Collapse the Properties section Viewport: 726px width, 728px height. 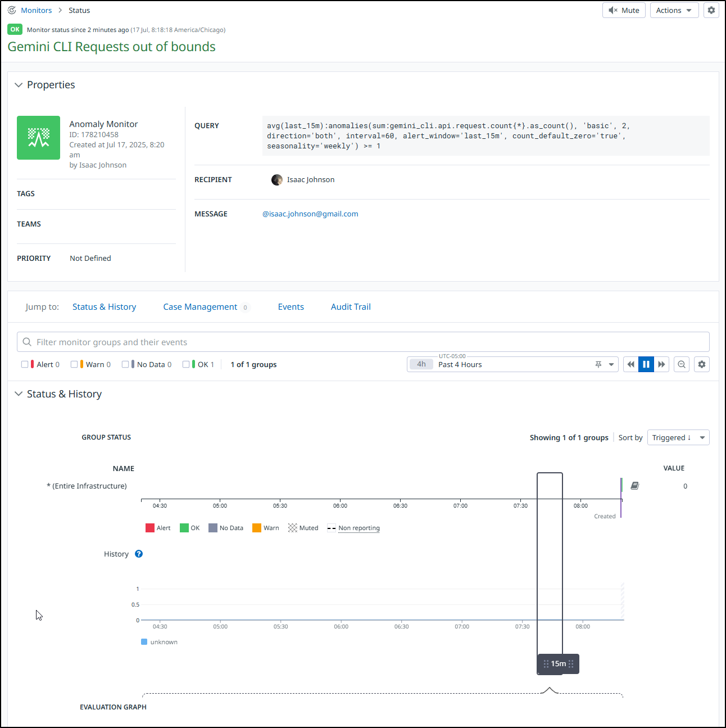(19, 85)
